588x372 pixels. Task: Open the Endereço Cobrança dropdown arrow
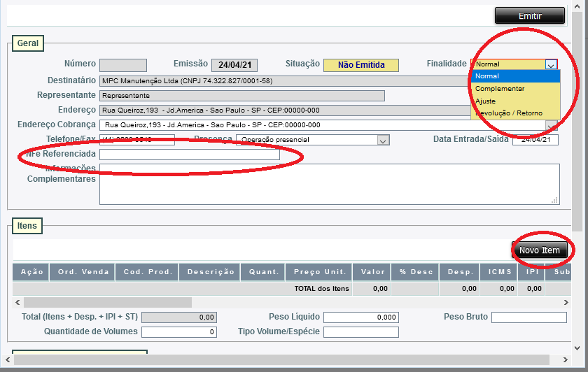click(x=552, y=125)
